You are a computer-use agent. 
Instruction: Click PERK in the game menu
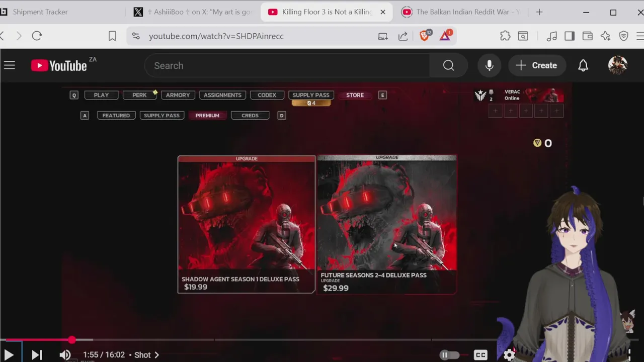139,95
